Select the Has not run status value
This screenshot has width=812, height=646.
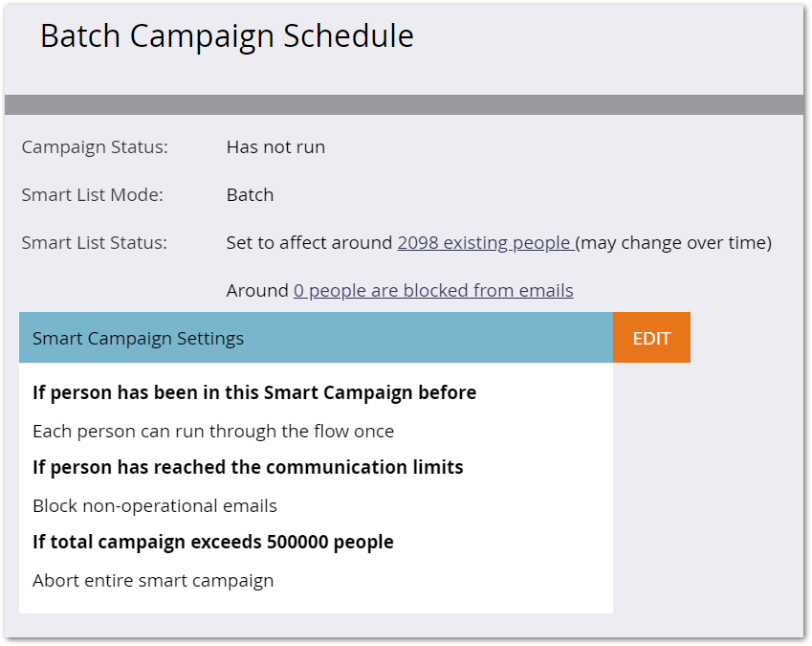275,147
